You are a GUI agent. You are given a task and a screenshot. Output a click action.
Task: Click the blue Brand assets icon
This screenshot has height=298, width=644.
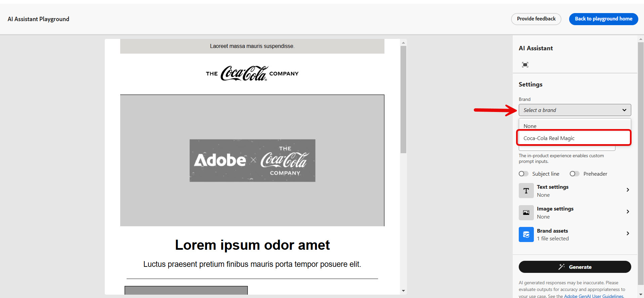tap(526, 234)
